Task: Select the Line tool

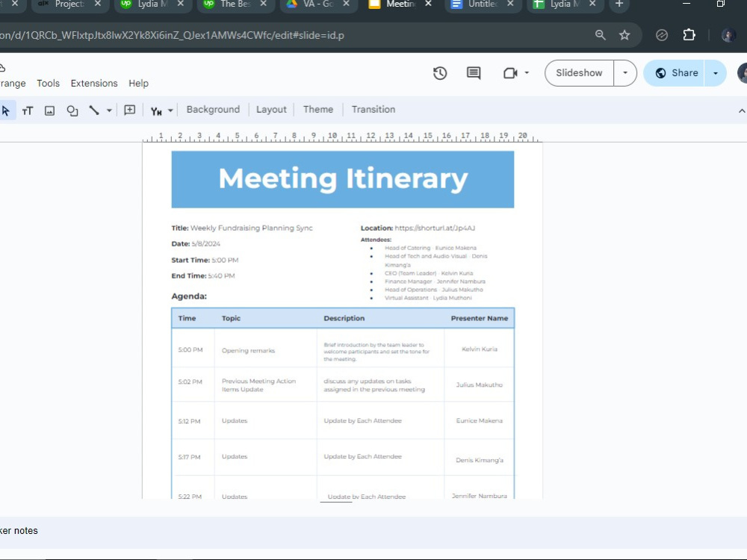Action: click(94, 111)
